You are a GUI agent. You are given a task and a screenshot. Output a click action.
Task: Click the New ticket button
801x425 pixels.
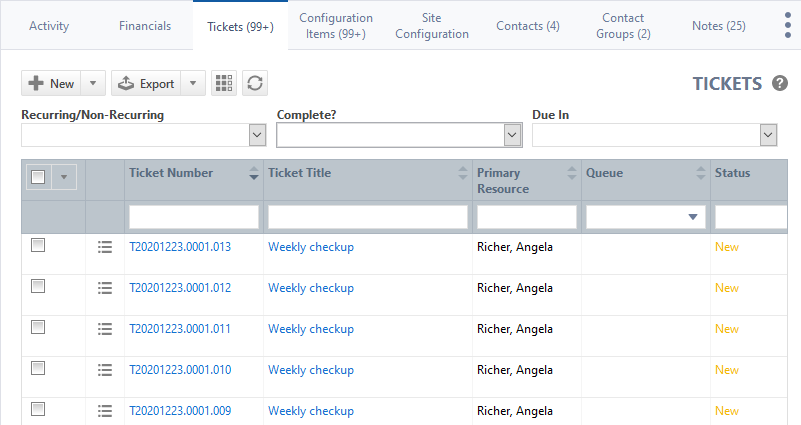tap(50, 84)
